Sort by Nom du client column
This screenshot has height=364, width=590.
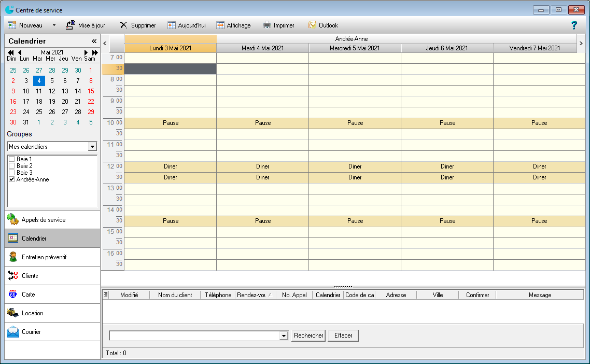[175, 295]
